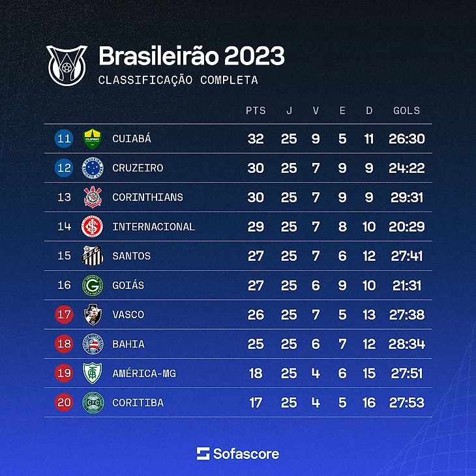Viewport: 476px width, 476px height.
Task: Click the CORINTHIANS team name
Action: (x=147, y=198)
